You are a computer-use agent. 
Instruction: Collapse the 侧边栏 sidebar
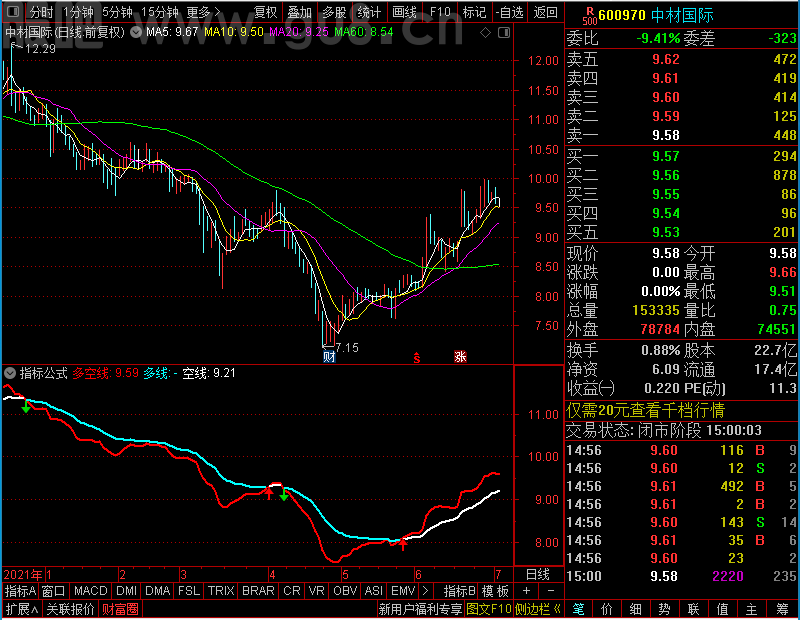[x=538, y=609]
